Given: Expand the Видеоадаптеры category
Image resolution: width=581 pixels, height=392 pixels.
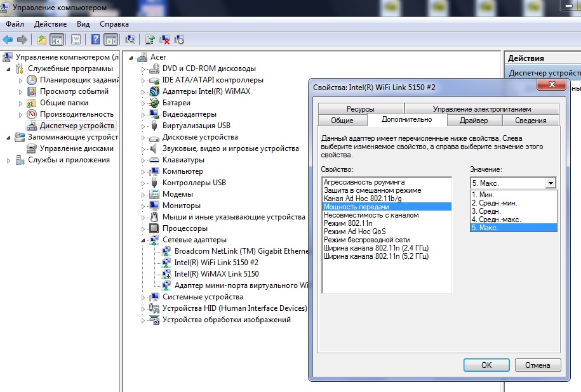Looking at the screenshot, I should point(143,114).
